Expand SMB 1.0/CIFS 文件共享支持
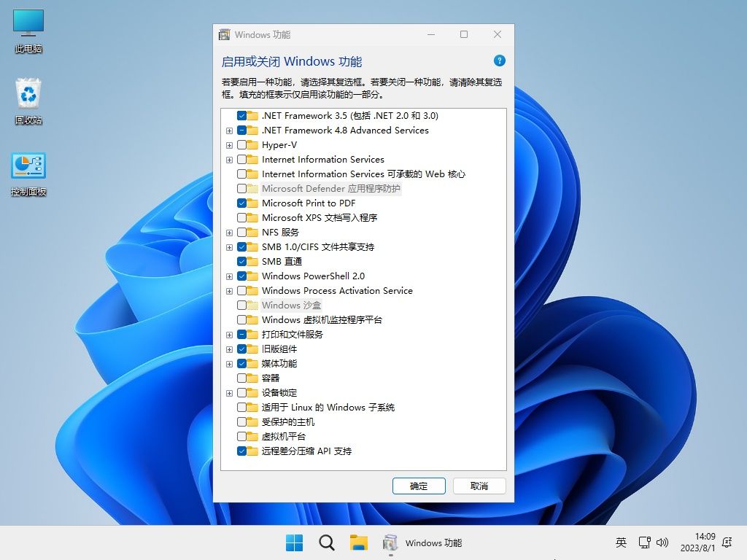Viewport: 747px width, 560px height. point(229,247)
